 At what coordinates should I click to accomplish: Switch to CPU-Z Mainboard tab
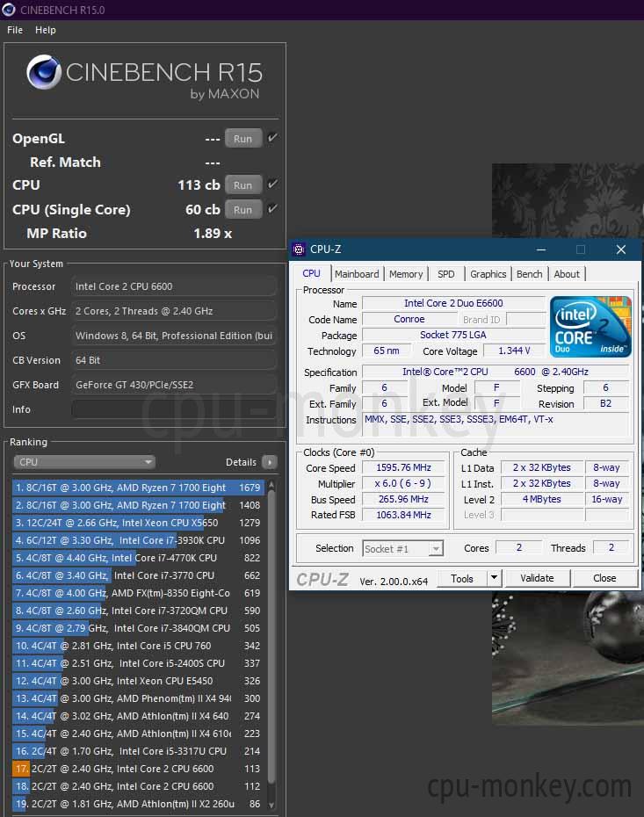357,274
